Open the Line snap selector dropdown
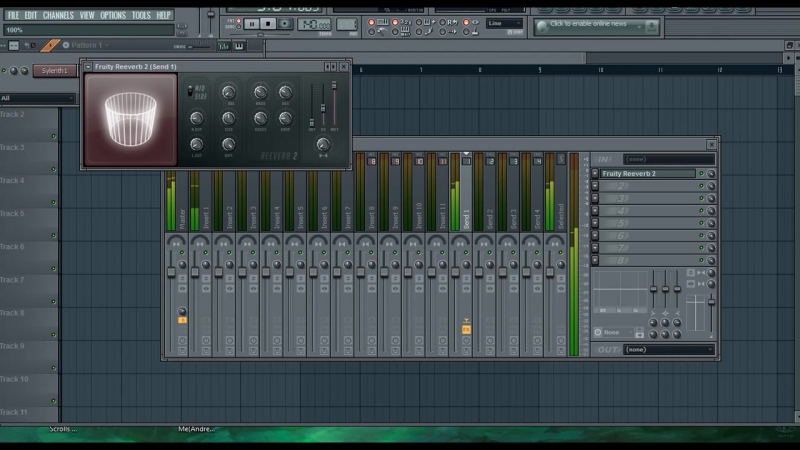Image resolution: width=800 pixels, height=450 pixels. [504, 23]
